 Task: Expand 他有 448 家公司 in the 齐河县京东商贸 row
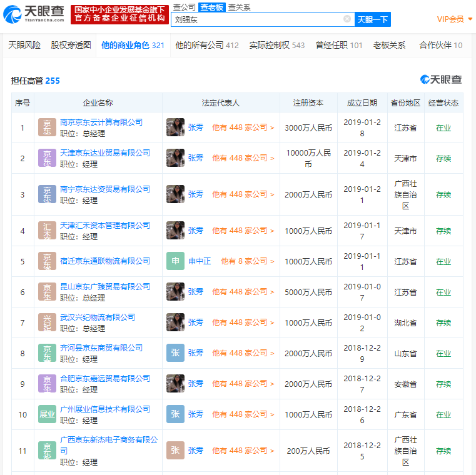[243, 353]
